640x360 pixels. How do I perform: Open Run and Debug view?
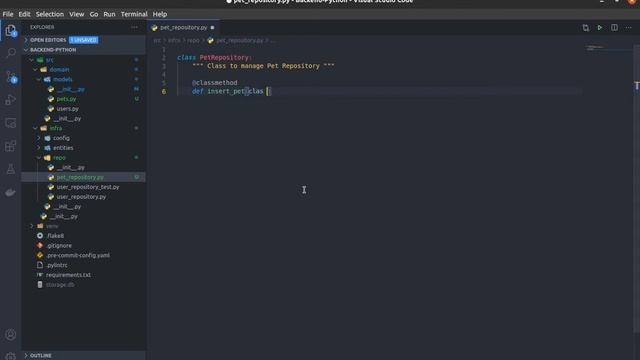tap(11, 100)
